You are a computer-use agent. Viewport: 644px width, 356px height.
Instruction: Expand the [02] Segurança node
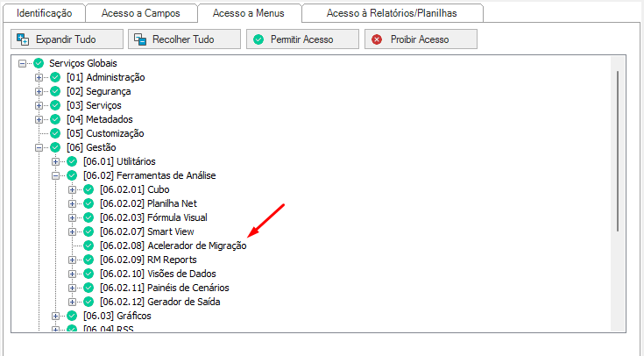(39, 91)
